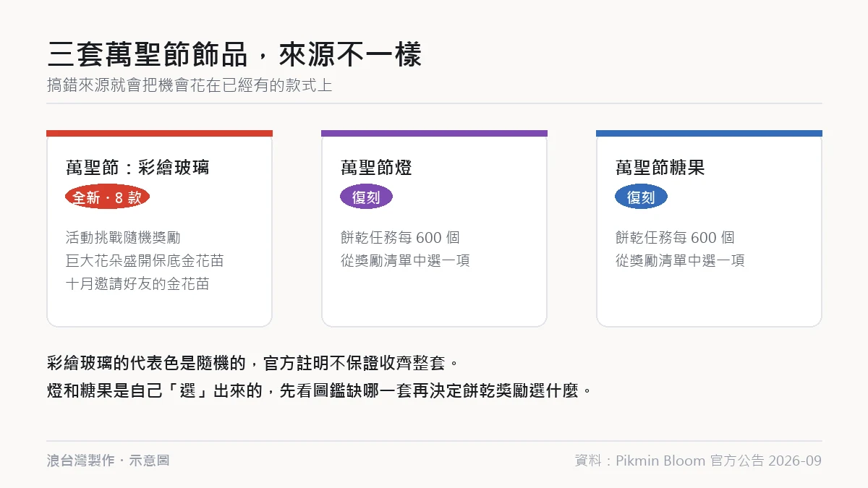Select the 萬聖節：彩繪玻璃 card heading
868x488 pixels.
point(137,168)
